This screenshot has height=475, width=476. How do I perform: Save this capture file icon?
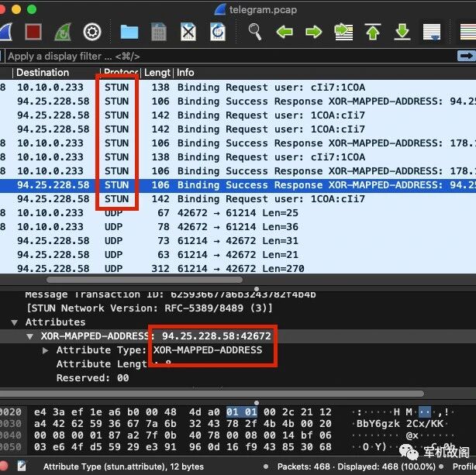[159, 32]
